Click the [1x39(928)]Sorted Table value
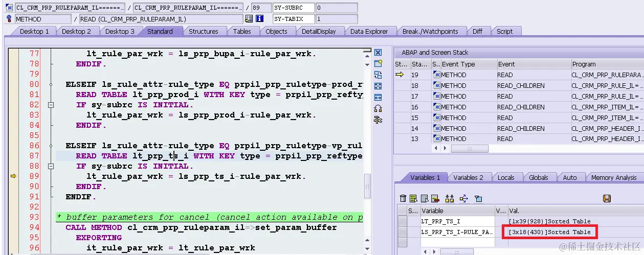The image size is (644, 255). click(549, 221)
